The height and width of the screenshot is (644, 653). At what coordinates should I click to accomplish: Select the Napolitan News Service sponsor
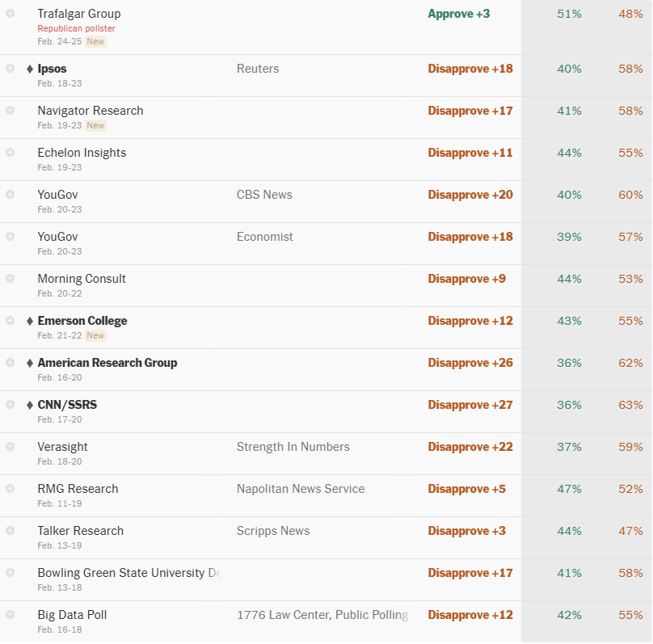(x=301, y=489)
